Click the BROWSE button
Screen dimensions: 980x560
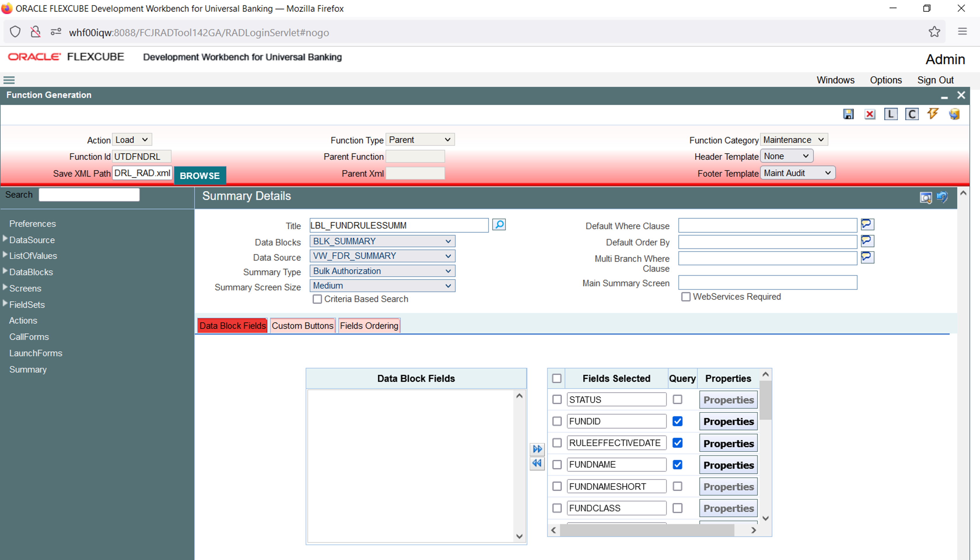coord(200,176)
